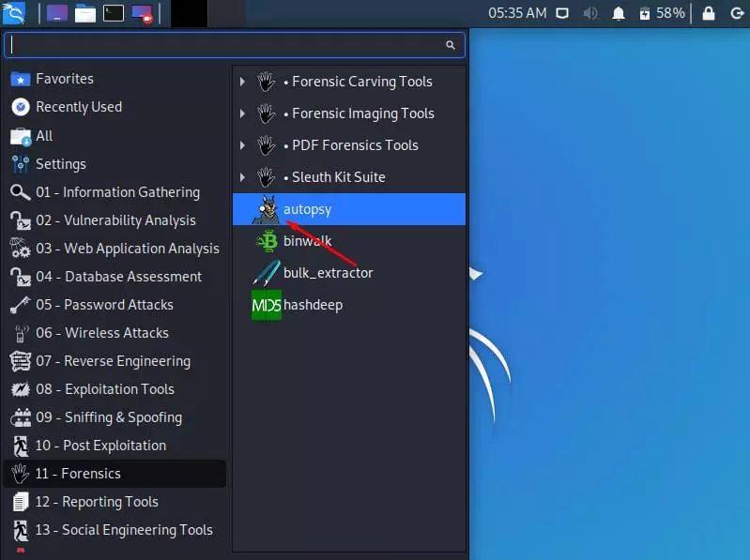Click the MD5 hashdeep icon
750x560 pixels.
pos(267,306)
